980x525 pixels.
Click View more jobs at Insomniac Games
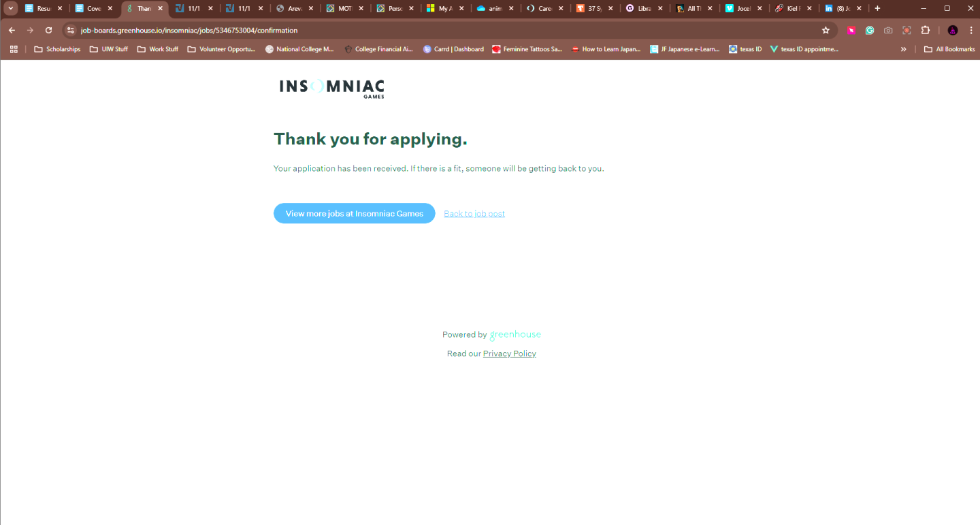355,213
